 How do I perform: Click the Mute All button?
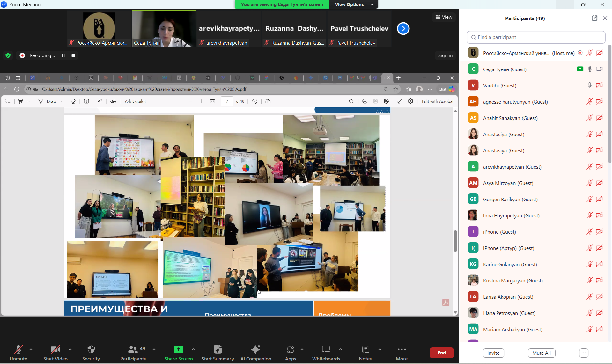541,353
